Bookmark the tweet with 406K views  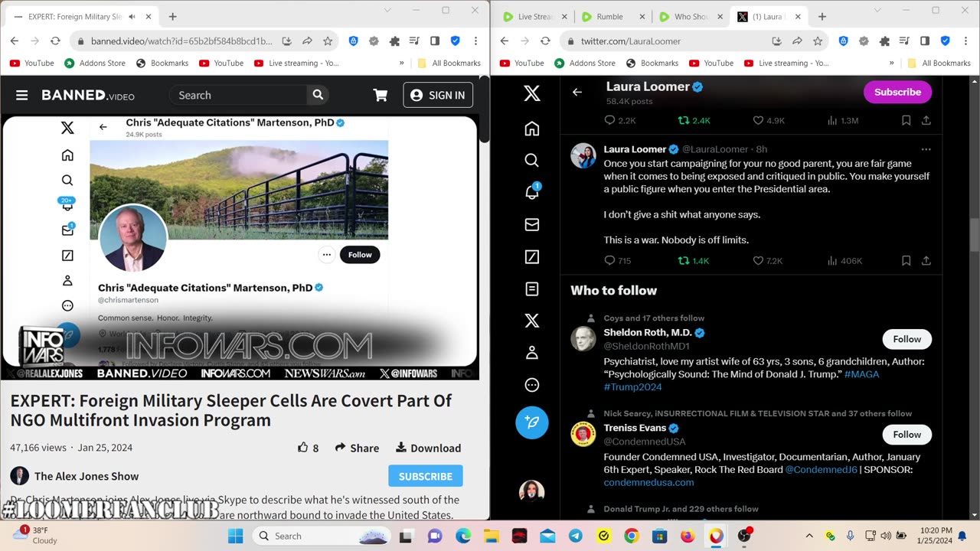906,260
